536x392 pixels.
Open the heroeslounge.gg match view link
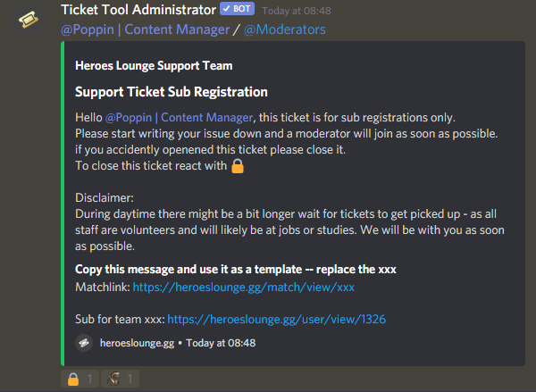pos(243,287)
